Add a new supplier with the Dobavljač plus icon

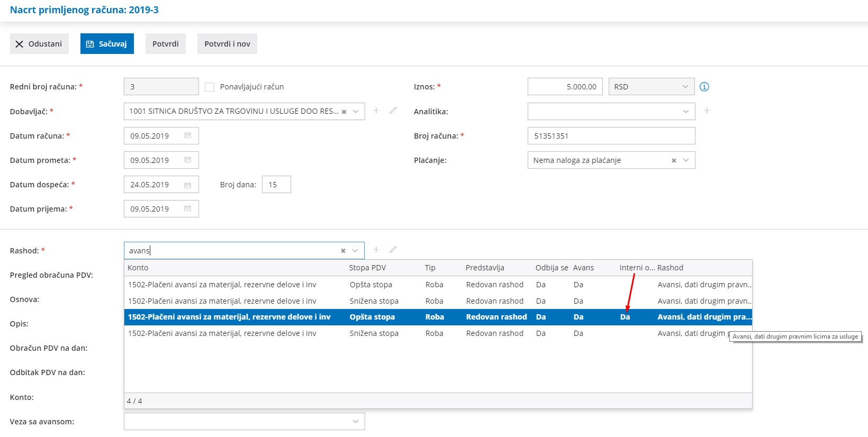point(376,111)
